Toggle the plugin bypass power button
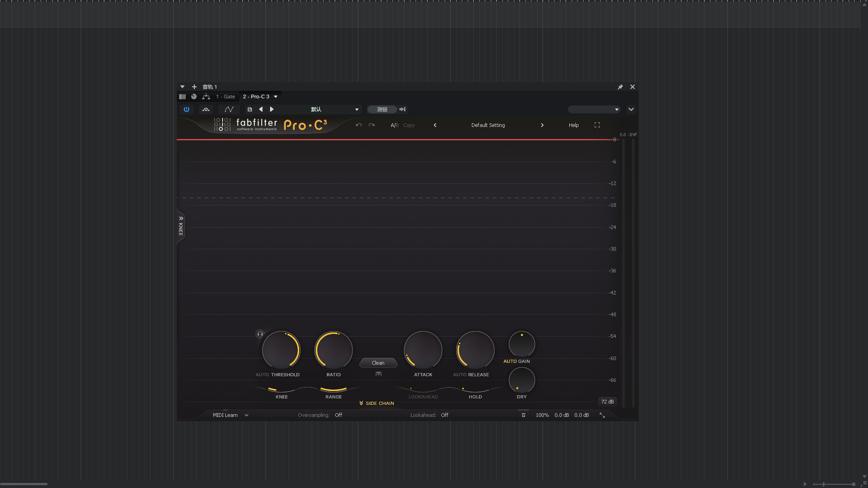The height and width of the screenshot is (488, 868). click(x=187, y=109)
